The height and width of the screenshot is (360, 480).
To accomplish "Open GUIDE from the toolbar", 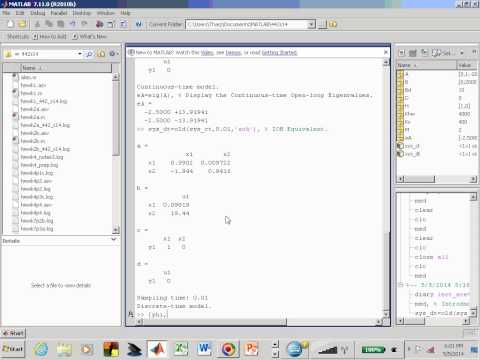I will pyautogui.click(x=111, y=24).
